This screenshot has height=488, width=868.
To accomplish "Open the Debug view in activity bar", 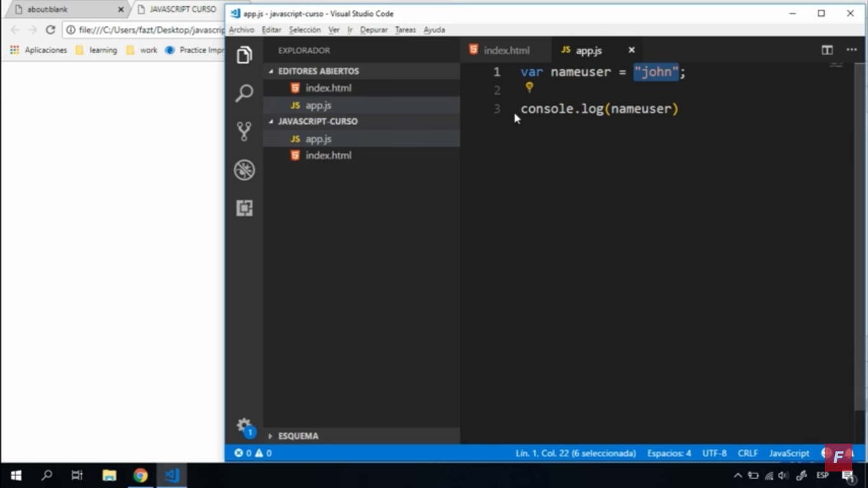I will (x=244, y=170).
